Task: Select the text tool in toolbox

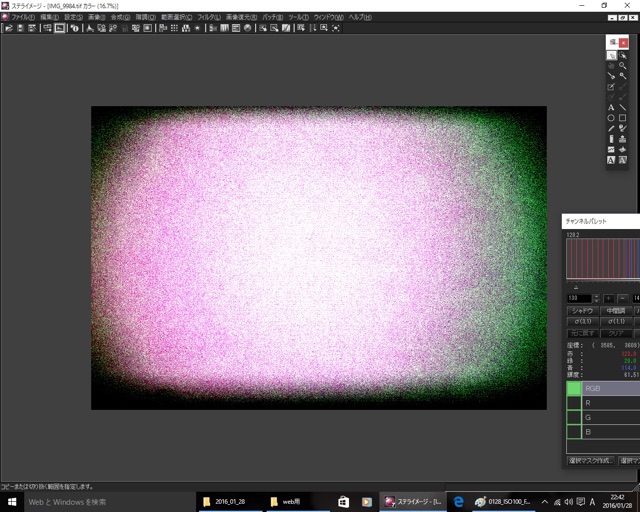Action: 611,107
